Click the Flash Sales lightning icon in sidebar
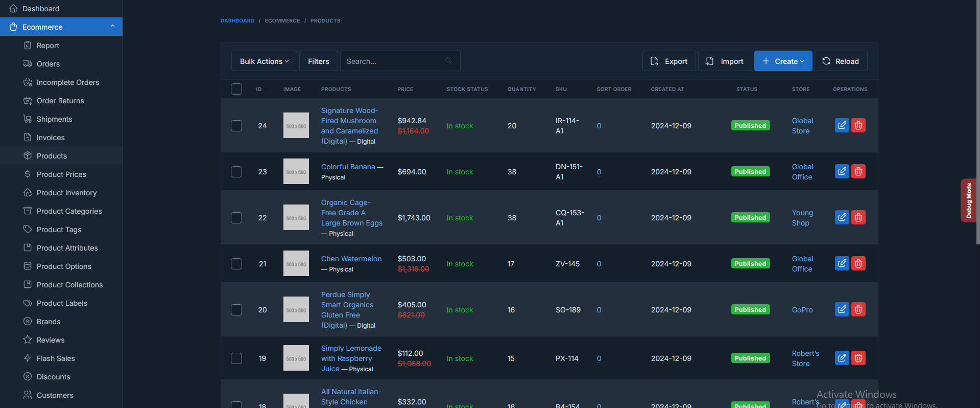This screenshot has height=408, width=980. coord(28,358)
